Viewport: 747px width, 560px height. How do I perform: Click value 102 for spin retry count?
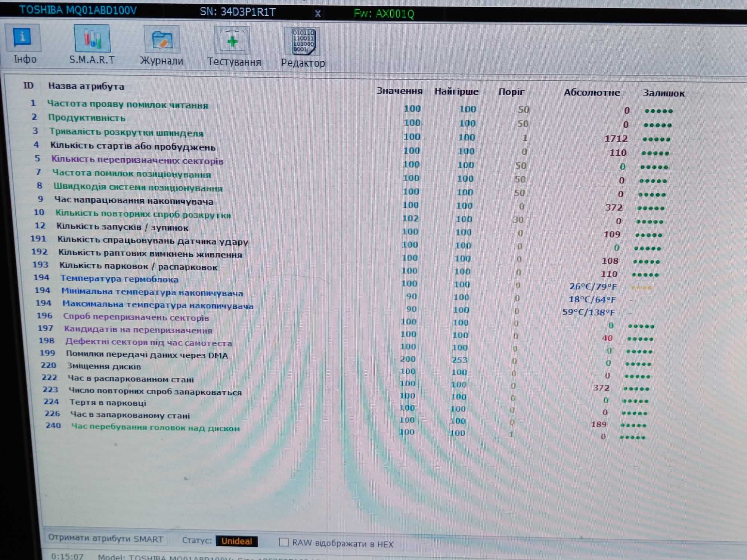tap(410, 218)
